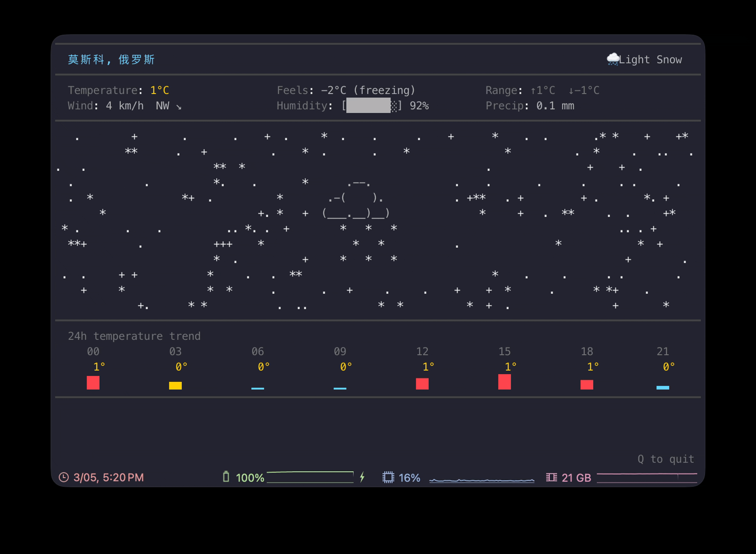Click the light snow cloud icon
Viewport: 756px width, 554px height.
click(x=613, y=59)
